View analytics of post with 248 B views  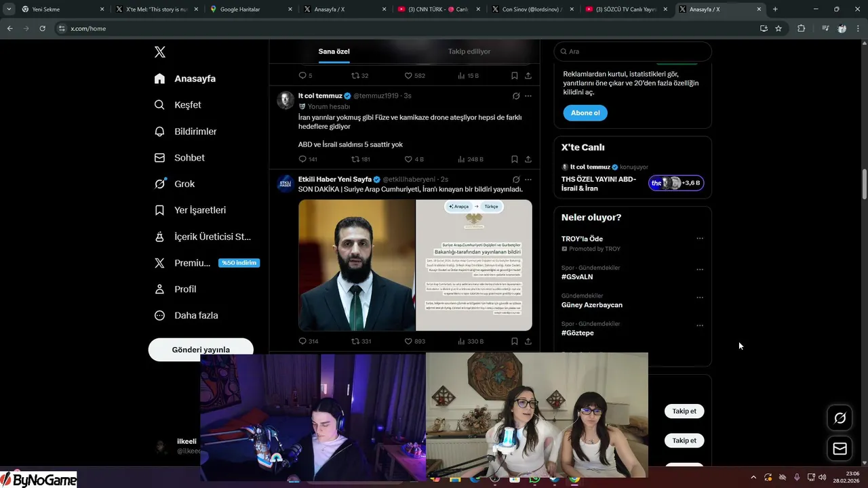coord(471,159)
